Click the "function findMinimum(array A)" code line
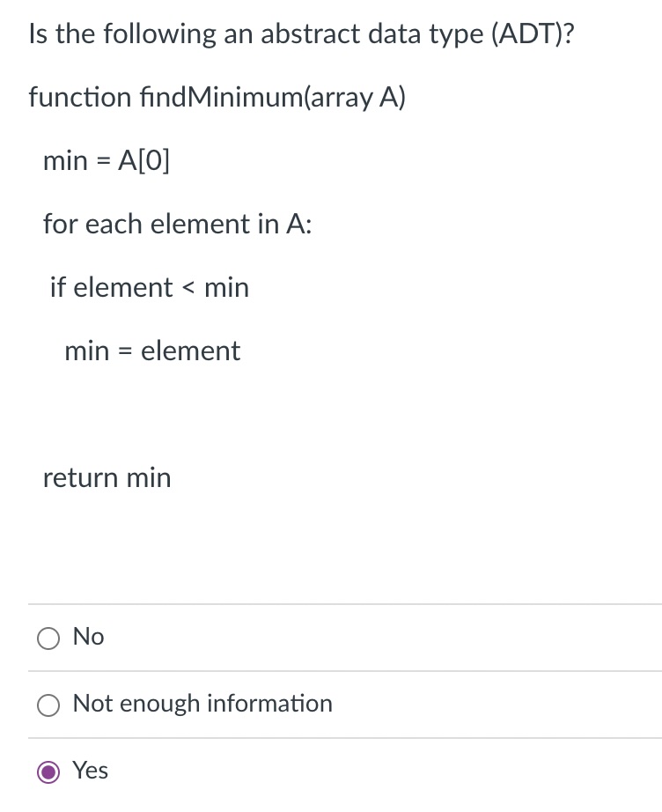Image resolution: width=662 pixels, height=812 pixels. coord(217,99)
